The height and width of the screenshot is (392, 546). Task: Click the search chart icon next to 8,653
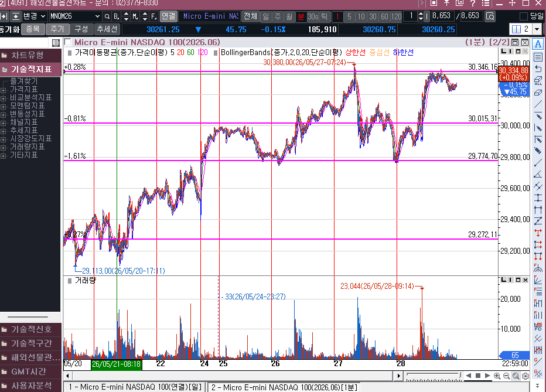tap(490, 16)
